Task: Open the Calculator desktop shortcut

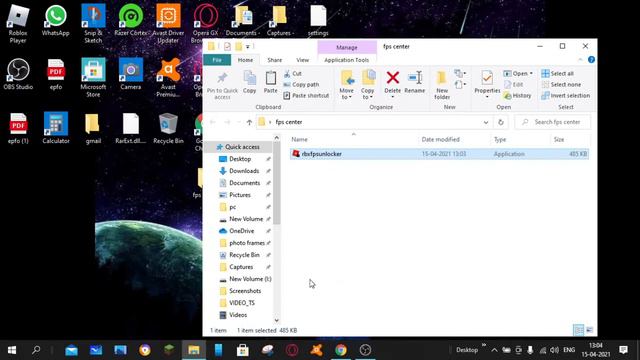Action: 56,128
